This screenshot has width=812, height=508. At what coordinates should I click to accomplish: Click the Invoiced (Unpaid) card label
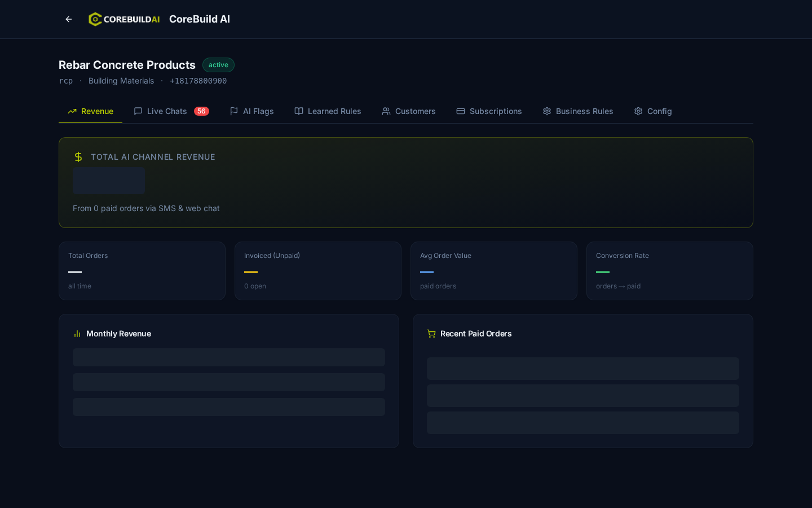coord(272,256)
